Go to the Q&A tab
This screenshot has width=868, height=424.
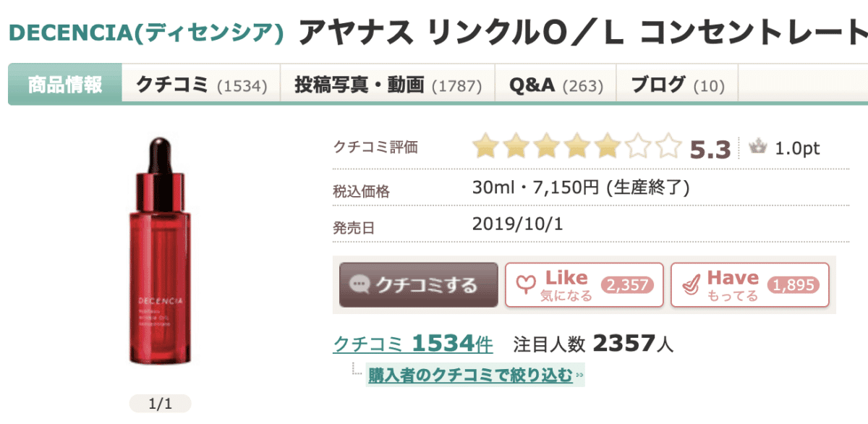[556, 85]
